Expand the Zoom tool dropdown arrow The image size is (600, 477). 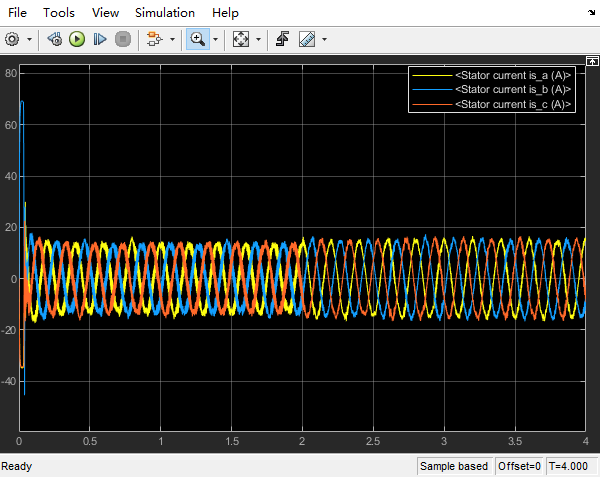pos(216,39)
